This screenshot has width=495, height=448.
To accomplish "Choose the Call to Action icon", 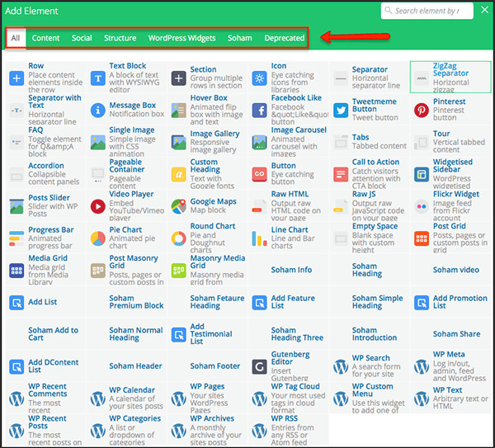I will [x=341, y=174].
